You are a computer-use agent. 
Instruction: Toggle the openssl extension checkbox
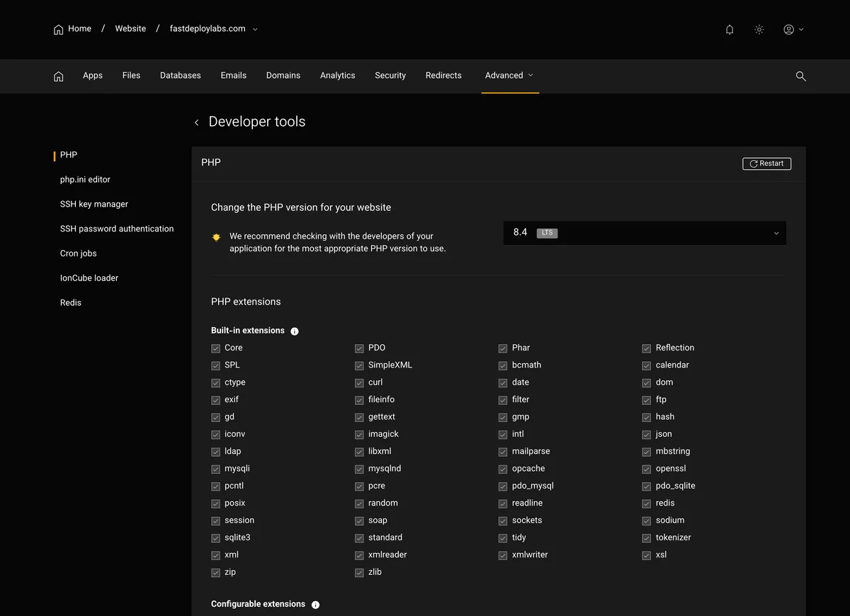click(x=647, y=469)
